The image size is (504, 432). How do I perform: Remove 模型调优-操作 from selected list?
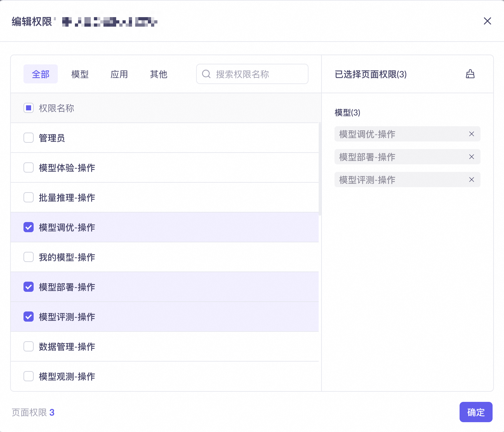[472, 134]
